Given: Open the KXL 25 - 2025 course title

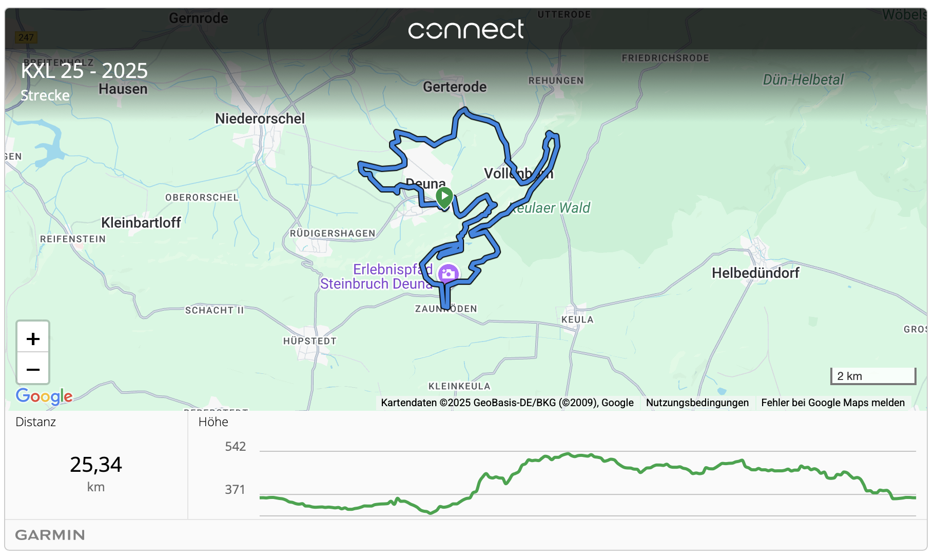Looking at the screenshot, I should [x=84, y=70].
